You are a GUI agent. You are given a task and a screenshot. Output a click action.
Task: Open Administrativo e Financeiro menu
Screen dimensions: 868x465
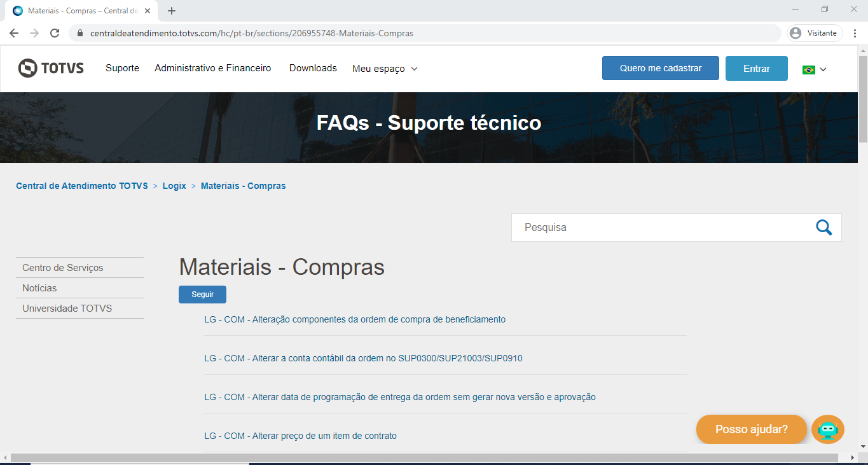coord(213,68)
